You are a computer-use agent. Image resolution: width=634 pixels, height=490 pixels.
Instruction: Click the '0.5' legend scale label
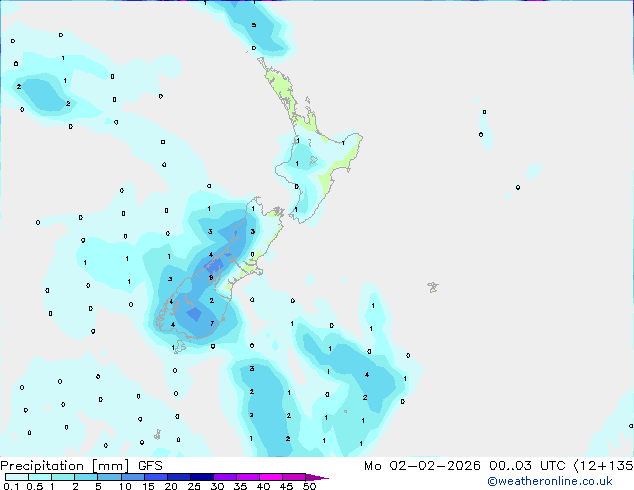pyautogui.click(x=34, y=486)
